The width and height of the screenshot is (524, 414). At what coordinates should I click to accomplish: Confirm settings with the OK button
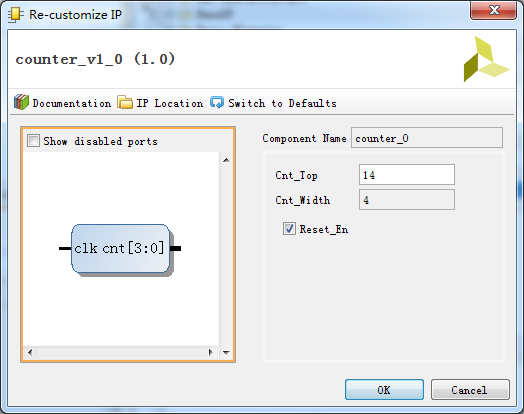coord(384,390)
